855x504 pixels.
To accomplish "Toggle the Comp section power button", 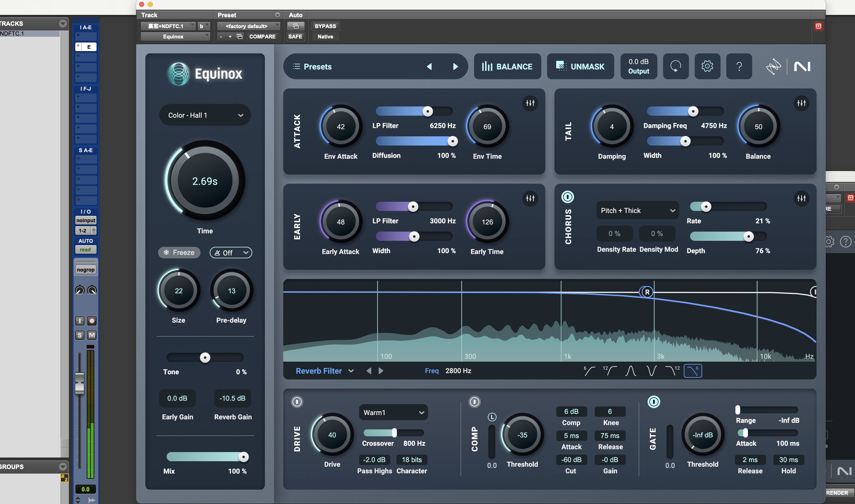I will coord(474,402).
